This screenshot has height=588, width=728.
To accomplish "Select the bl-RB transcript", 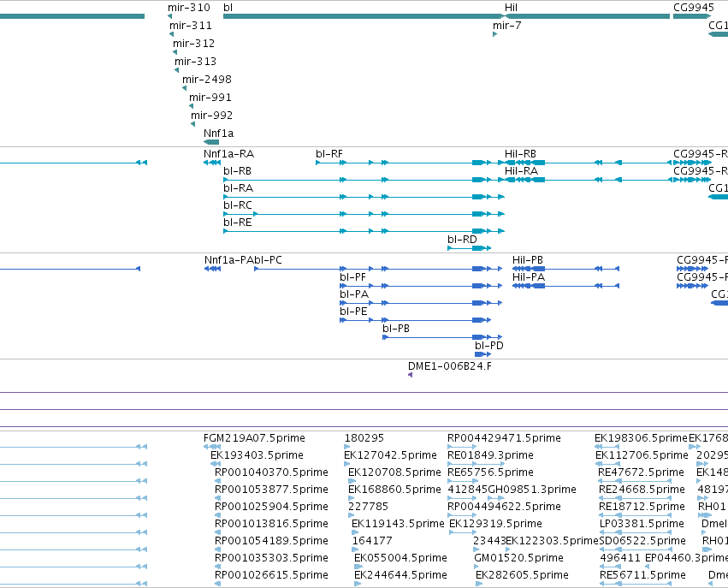I will pyautogui.click(x=364, y=180).
